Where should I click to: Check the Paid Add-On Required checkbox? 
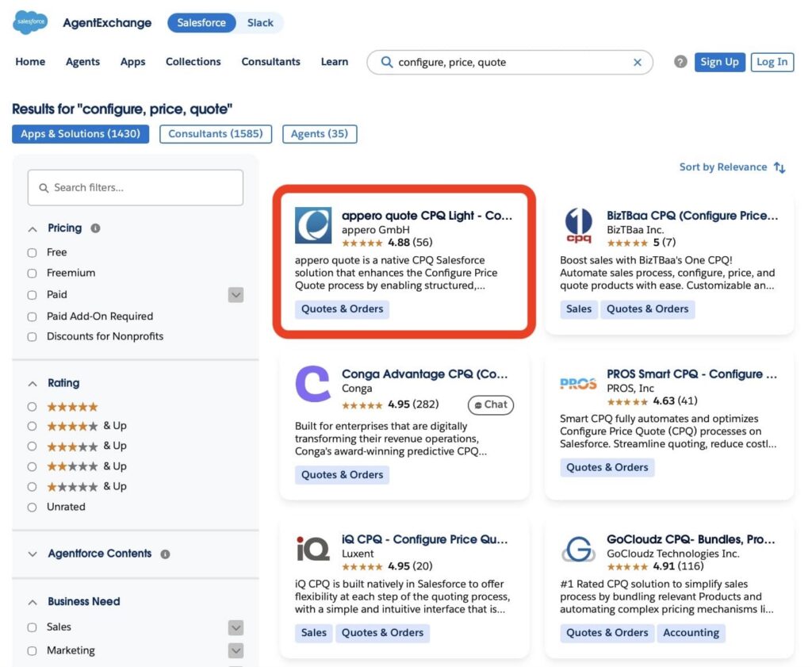click(32, 317)
